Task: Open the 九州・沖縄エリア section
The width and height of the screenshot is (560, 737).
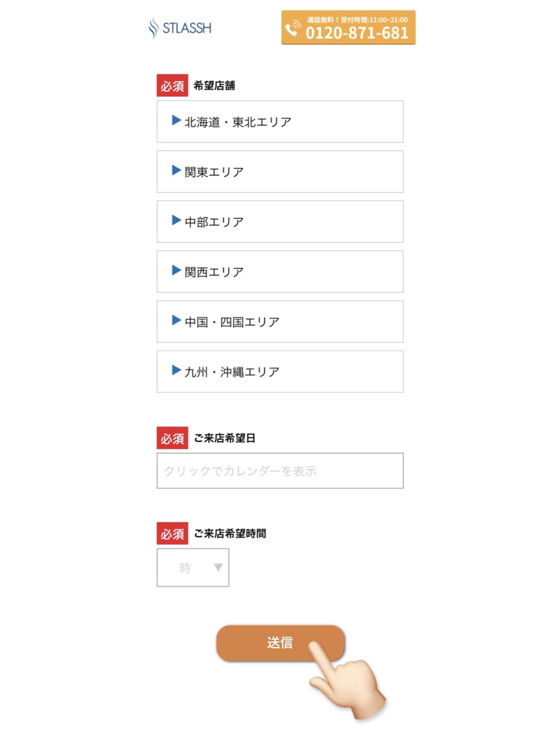Action: [280, 372]
